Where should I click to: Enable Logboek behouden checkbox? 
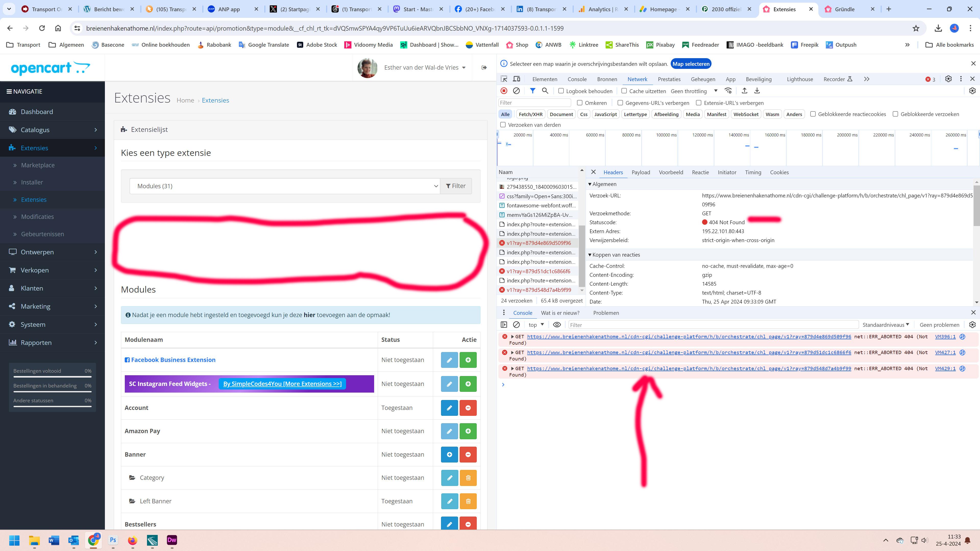561,91
